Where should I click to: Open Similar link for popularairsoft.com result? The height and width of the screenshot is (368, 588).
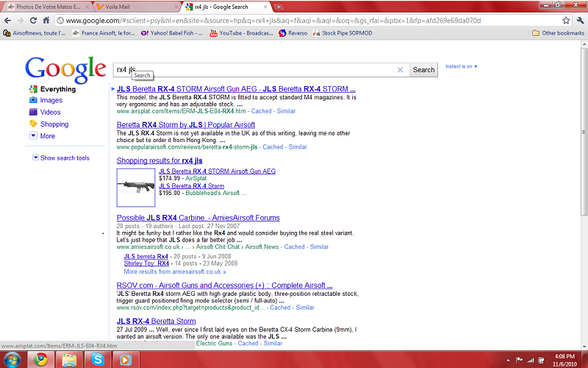298,146
